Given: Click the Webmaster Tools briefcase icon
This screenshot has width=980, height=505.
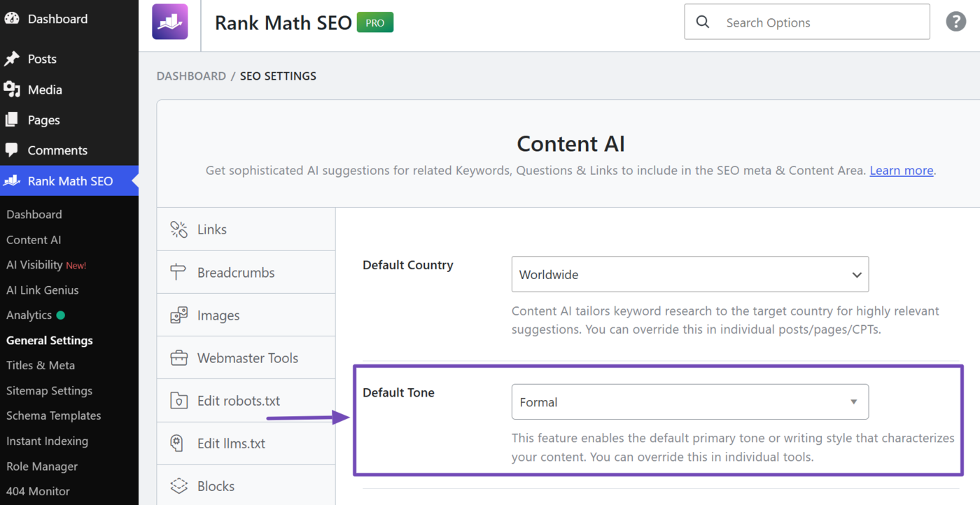Looking at the screenshot, I should (x=179, y=358).
